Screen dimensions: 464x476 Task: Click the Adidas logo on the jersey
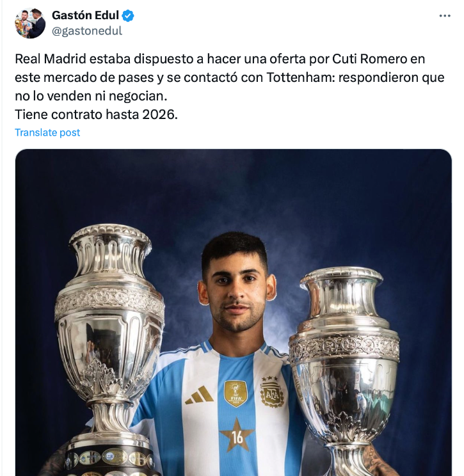click(x=199, y=395)
